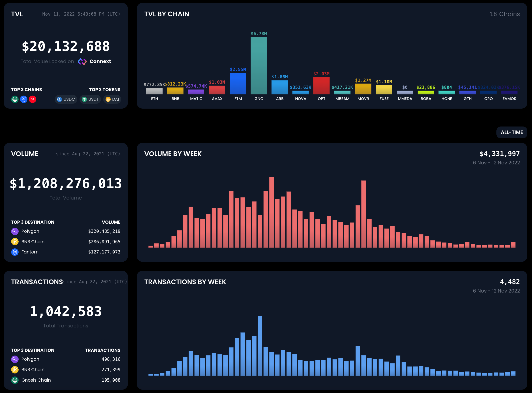Click the Gnosis chain icon under TOP 3 CHAINS

(x=15, y=100)
